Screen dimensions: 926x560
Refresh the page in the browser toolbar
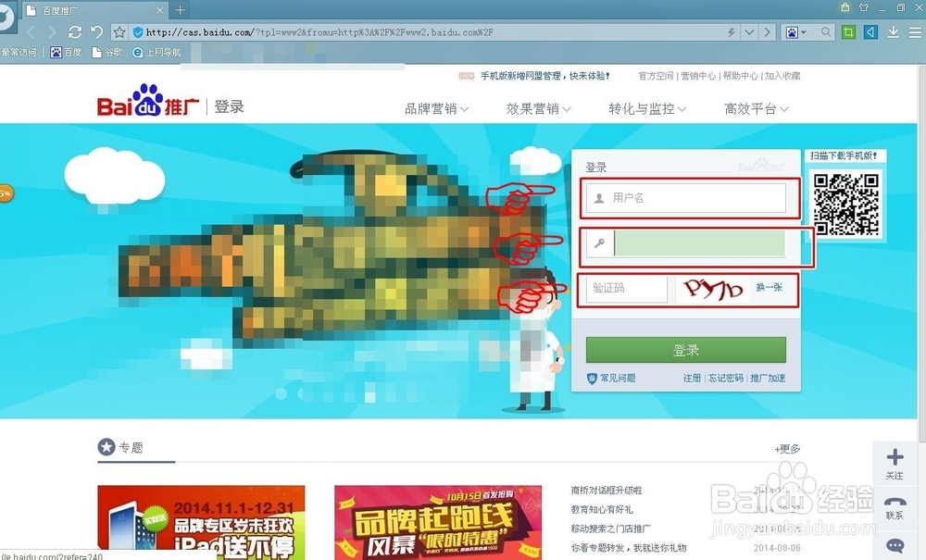click(x=74, y=31)
